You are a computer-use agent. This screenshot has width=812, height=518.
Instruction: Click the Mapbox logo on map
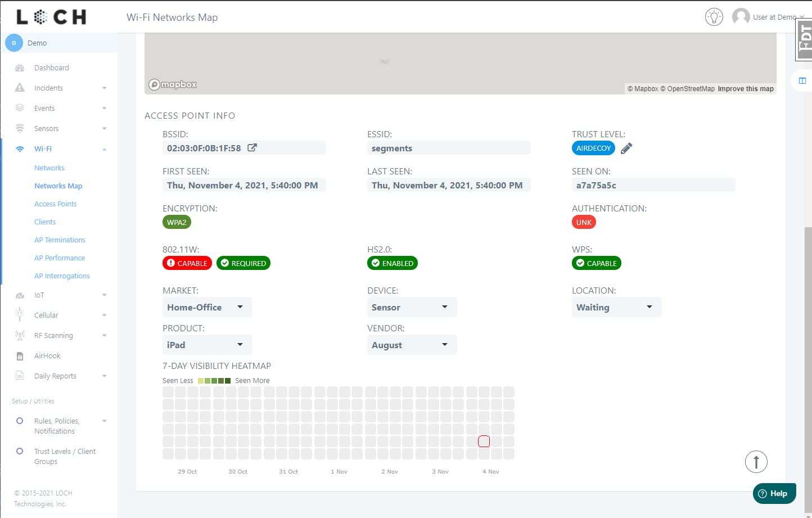point(173,84)
